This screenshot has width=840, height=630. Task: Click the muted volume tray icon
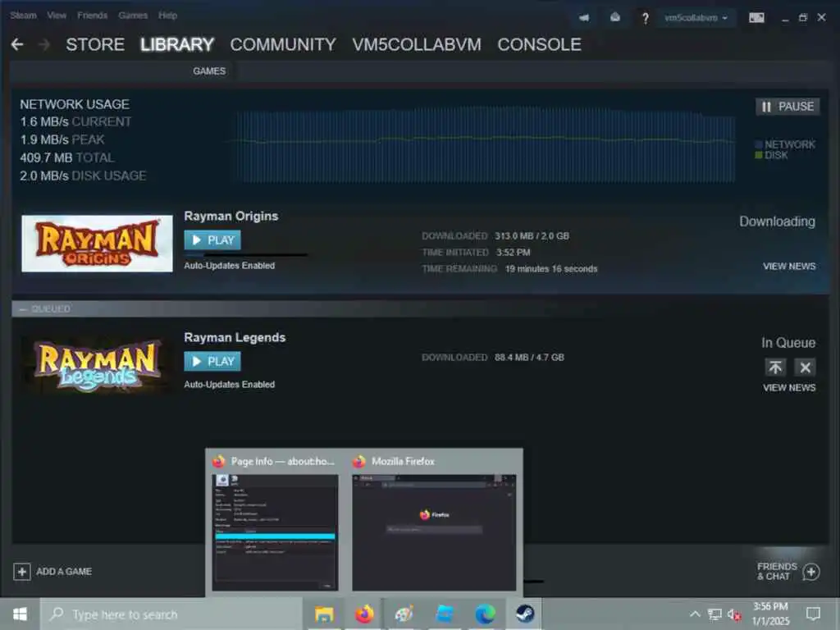pos(734,615)
